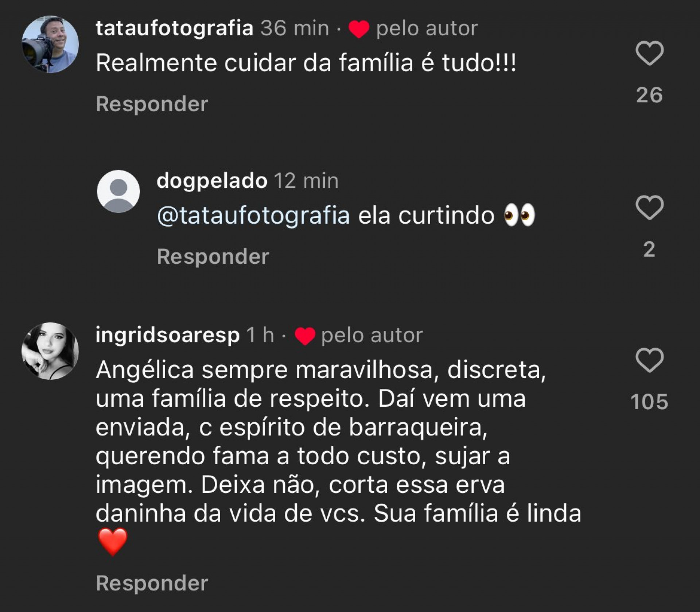The height and width of the screenshot is (612, 700).
Task: View the 105 likes count
Action: coord(649,402)
